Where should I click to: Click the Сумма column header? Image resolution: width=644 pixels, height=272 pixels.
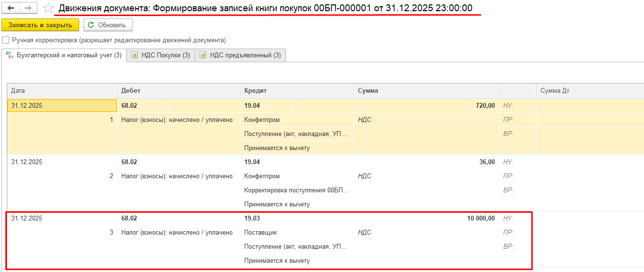pos(426,91)
